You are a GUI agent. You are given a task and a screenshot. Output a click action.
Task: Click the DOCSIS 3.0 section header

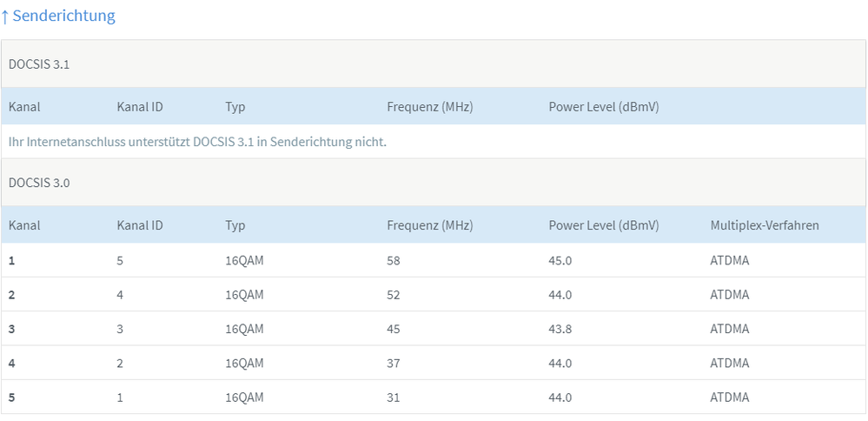[x=39, y=183]
